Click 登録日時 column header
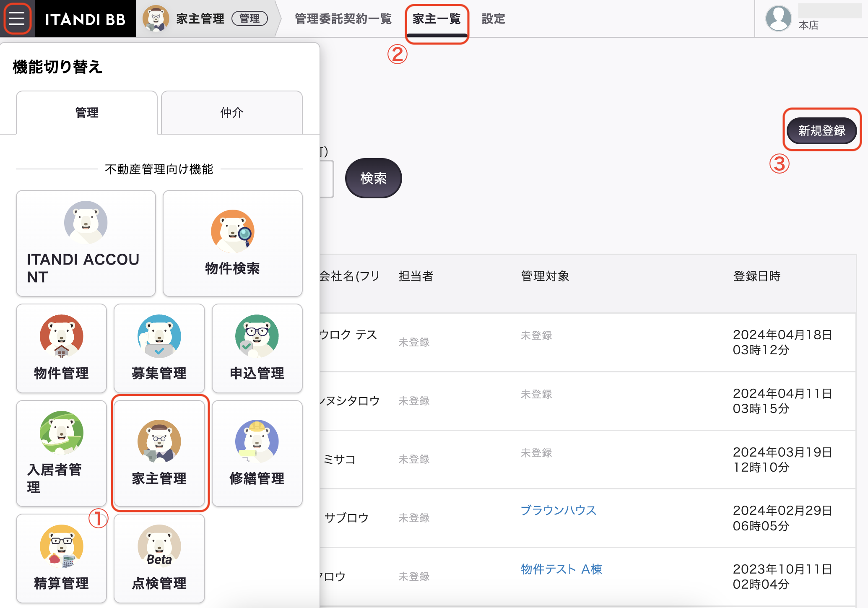The width and height of the screenshot is (868, 608). pyautogui.click(x=757, y=276)
